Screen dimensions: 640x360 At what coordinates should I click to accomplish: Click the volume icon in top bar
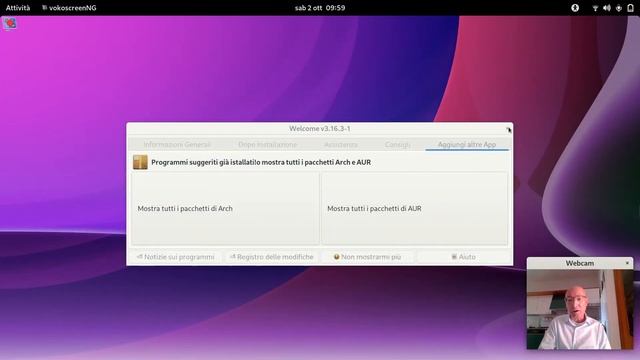click(x=607, y=8)
